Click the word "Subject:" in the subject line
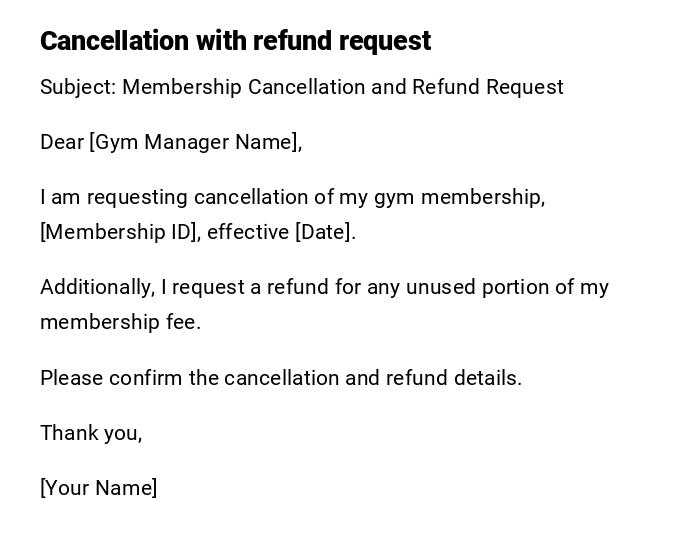700x550 pixels. (x=78, y=87)
